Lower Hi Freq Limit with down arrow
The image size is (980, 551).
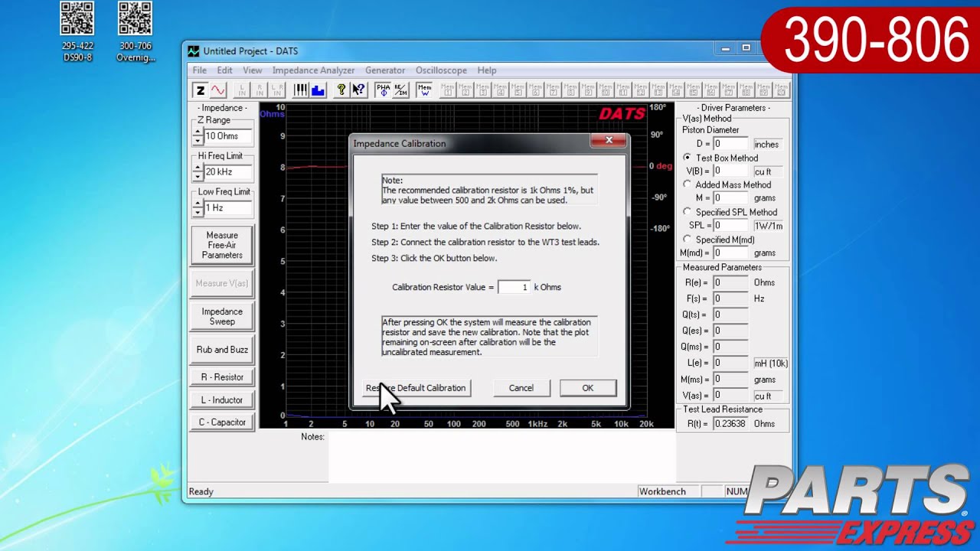coord(198,176)
